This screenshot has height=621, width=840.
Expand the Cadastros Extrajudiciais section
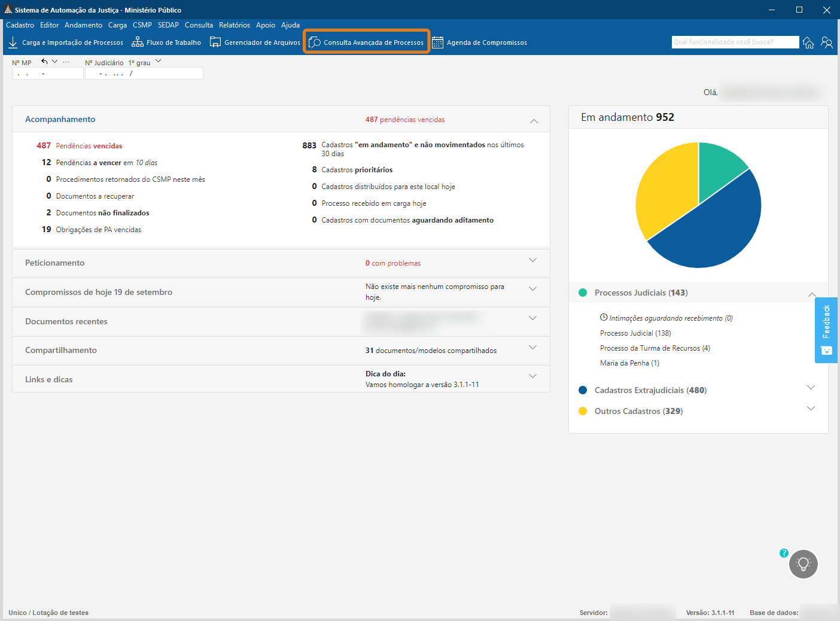coord(811,388)
